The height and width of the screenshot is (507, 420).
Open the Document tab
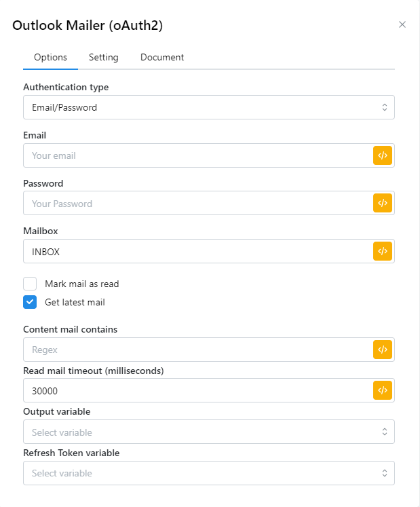click(x=162, y=57)
